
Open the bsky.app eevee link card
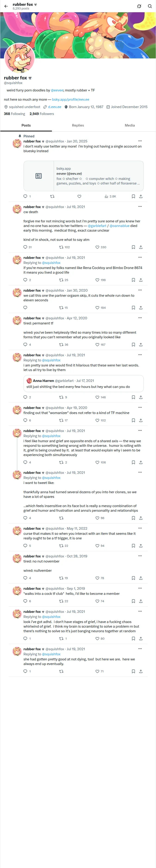pyautogui.click(x=84, y=175)
